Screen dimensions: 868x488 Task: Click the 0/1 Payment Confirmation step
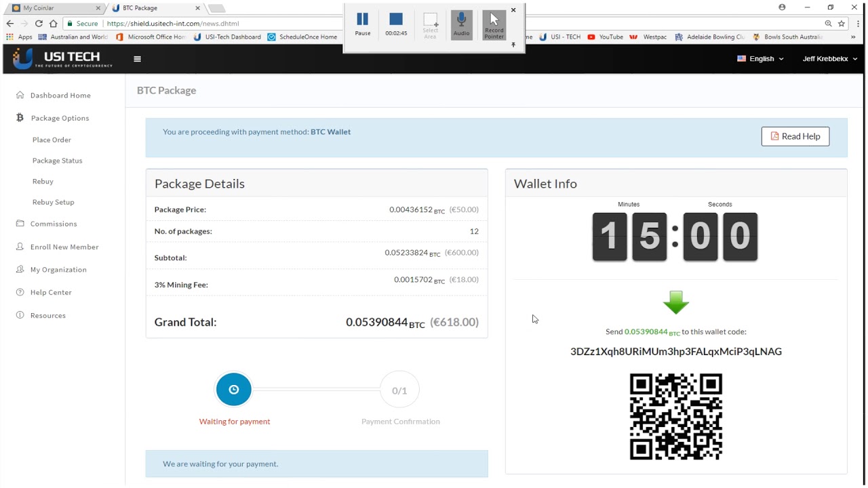pos(399,390)
